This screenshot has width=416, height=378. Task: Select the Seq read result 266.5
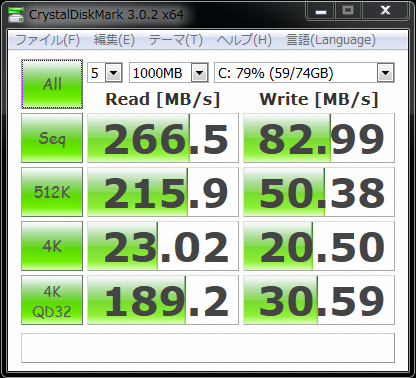[163, 138]
